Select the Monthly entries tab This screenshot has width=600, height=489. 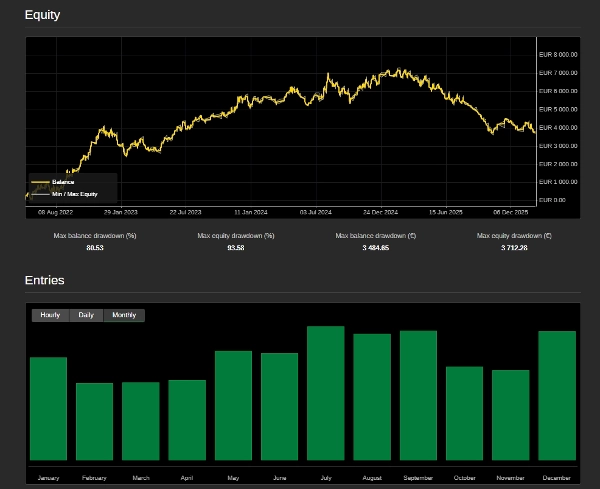coord(124,315)
